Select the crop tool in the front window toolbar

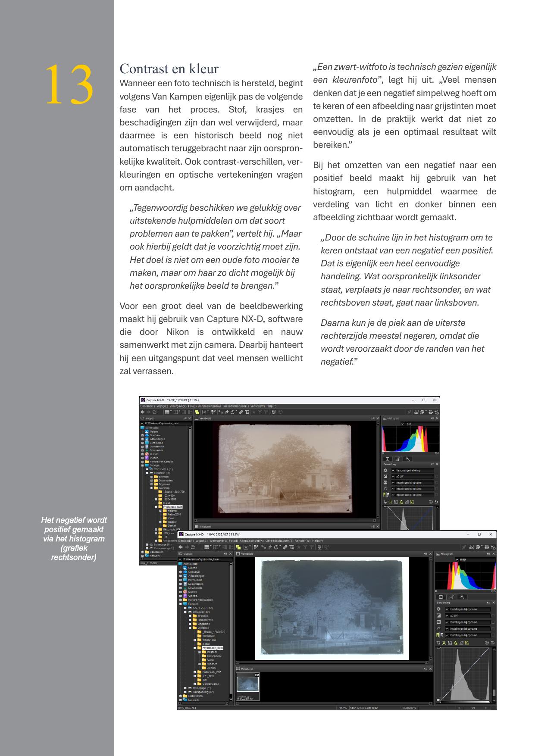pyautogui.click(x=270, y=547)
